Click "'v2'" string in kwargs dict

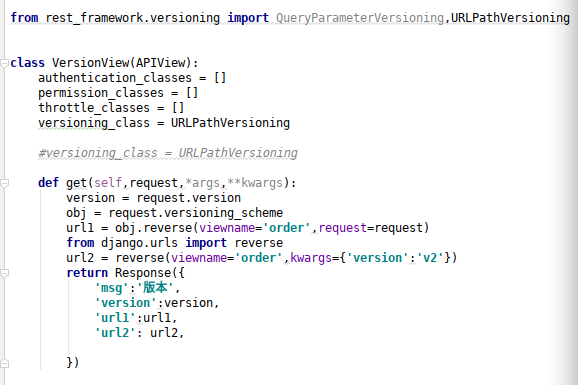(430, 258)
